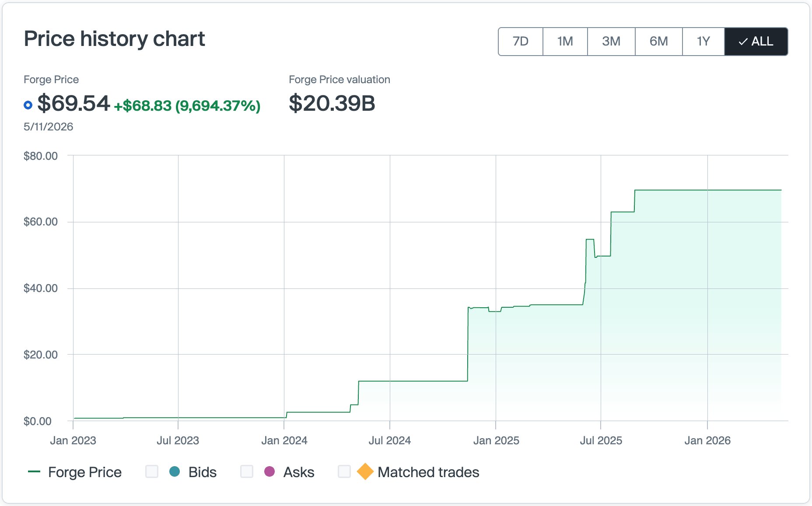Click the Jan 2024 axis label

point(284,441)
